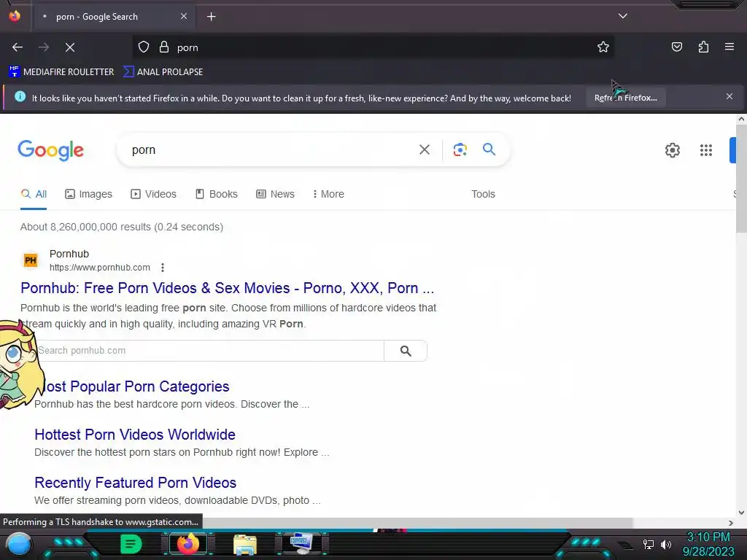Switch to the Images results tab
The width and height of the screenshot is (747, 560).
(x=88, y=194)
